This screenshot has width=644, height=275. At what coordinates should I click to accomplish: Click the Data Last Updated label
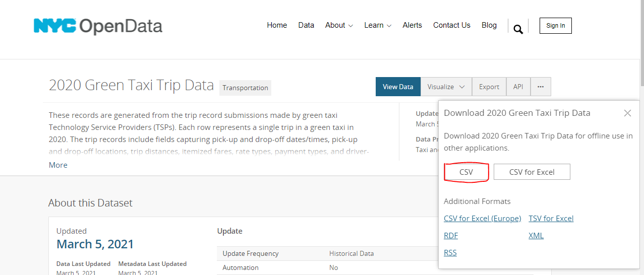(83, 264)
